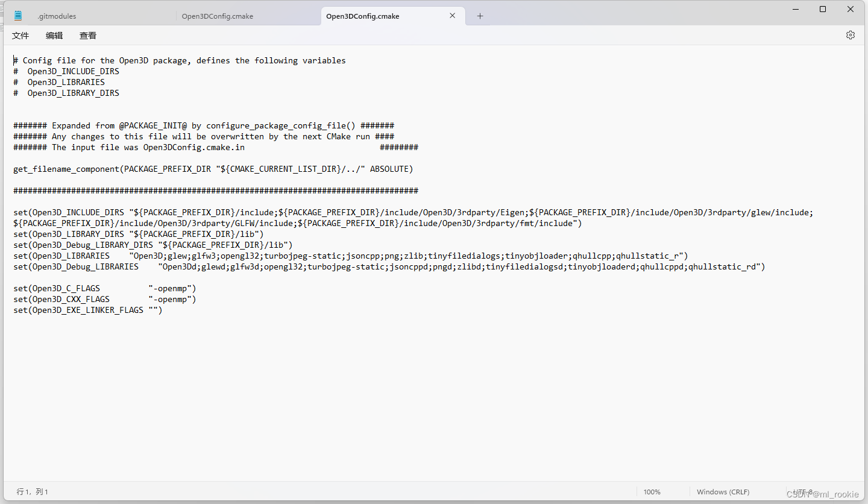The image size is (868, 504).
Task: Click the set(Open3D_Debug_LIBRARY_DIRS line
Action: pos(153,245)
